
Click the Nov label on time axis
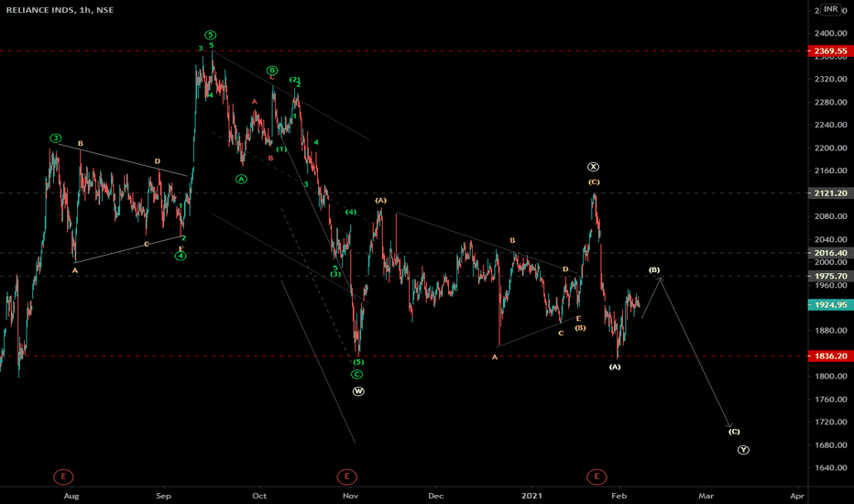tap(350, 496)
